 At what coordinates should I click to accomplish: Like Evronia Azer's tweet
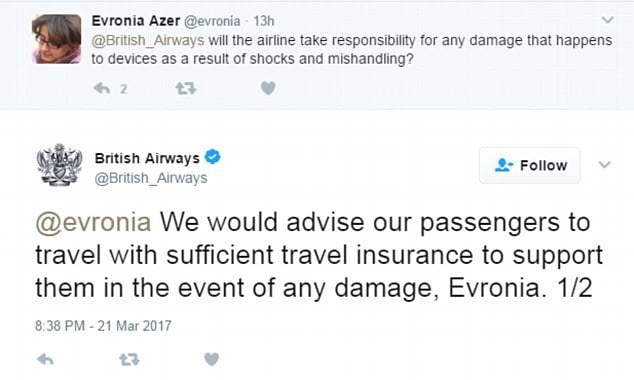click(268, 88)
